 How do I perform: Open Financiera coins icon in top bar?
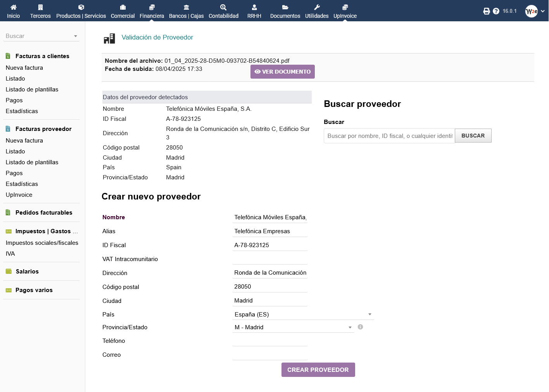pos(152,7)
